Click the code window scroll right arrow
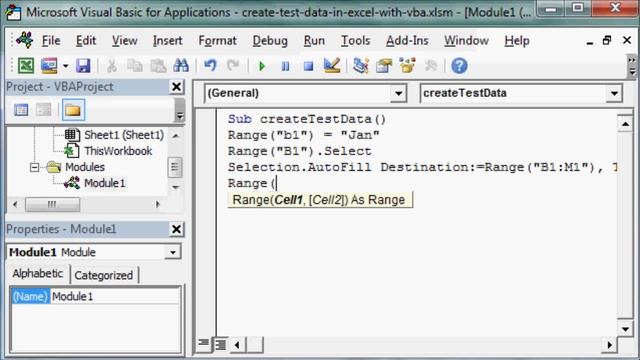 pos(609,345)
